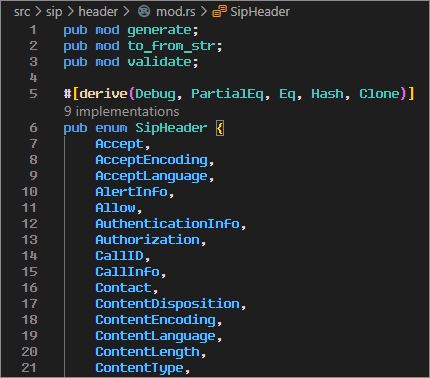Open the mod.rs breadcrumb item

176,12
